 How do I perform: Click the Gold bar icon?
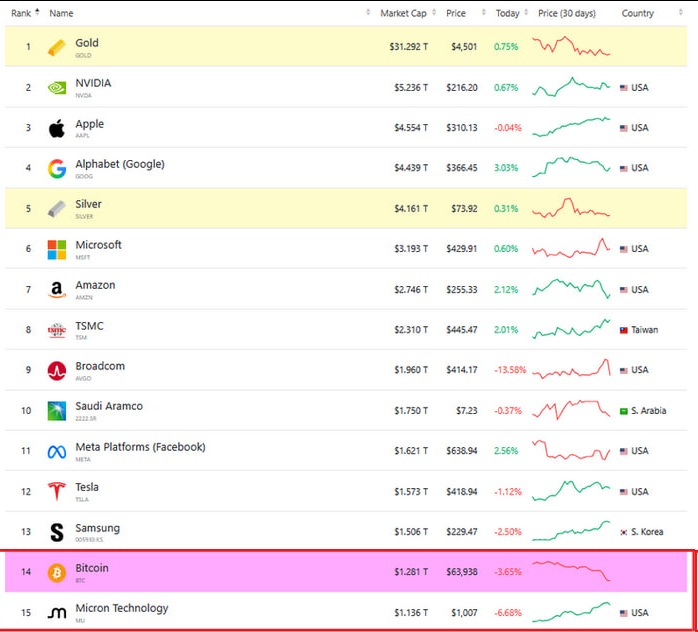(x=57, y=47)
